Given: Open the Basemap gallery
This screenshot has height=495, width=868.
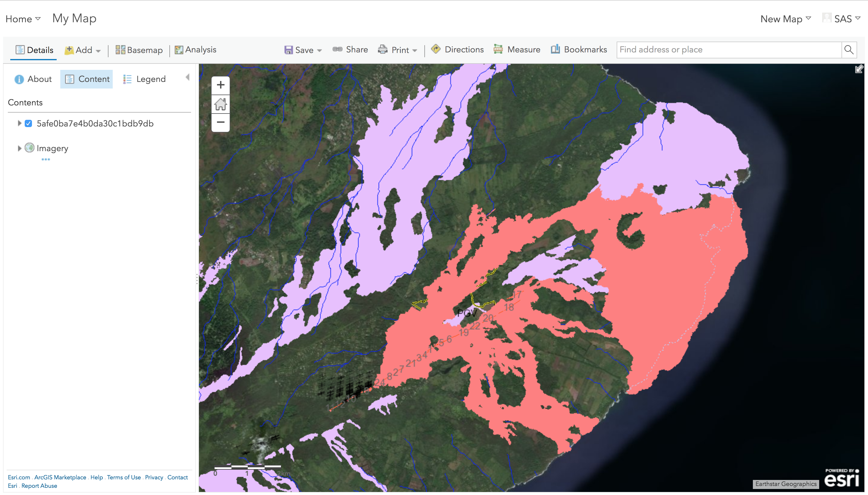Looking at the screenshot, I should coord(138,50).
